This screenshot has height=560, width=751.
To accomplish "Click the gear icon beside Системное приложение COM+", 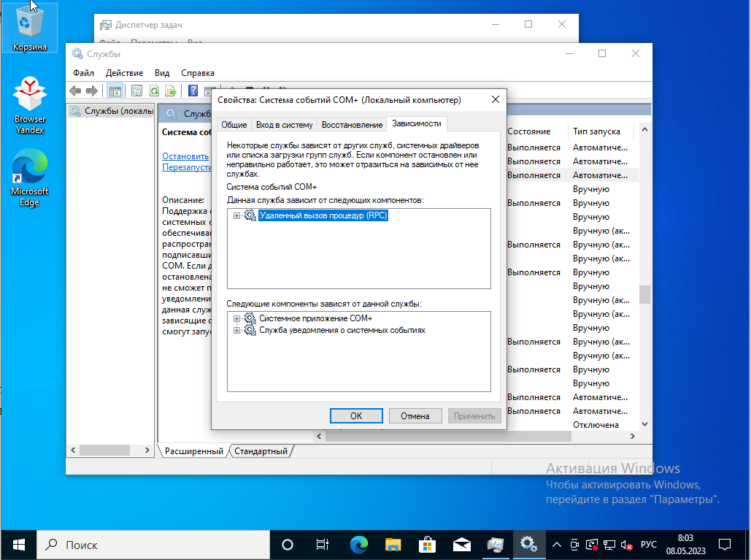I will point(250,318).
